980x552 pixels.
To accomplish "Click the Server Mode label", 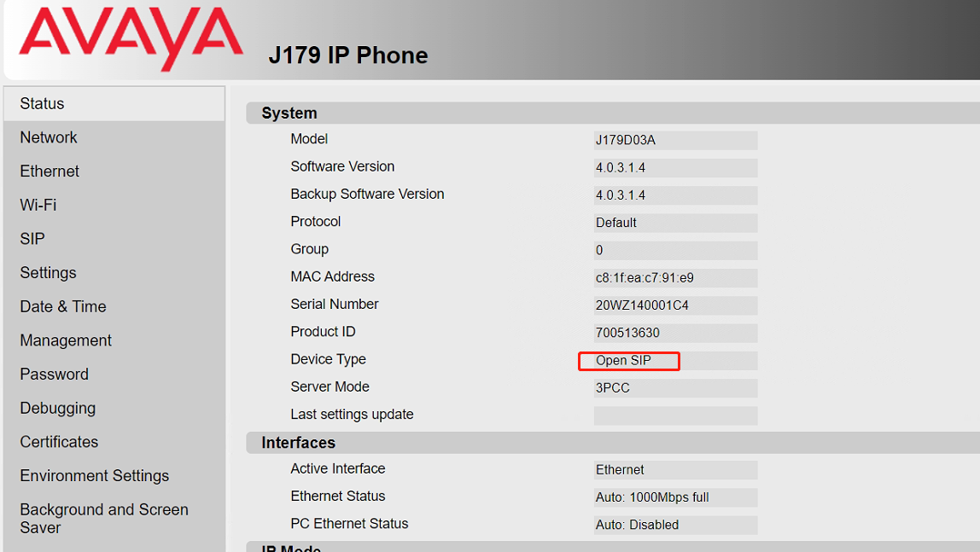I will 330,386.
